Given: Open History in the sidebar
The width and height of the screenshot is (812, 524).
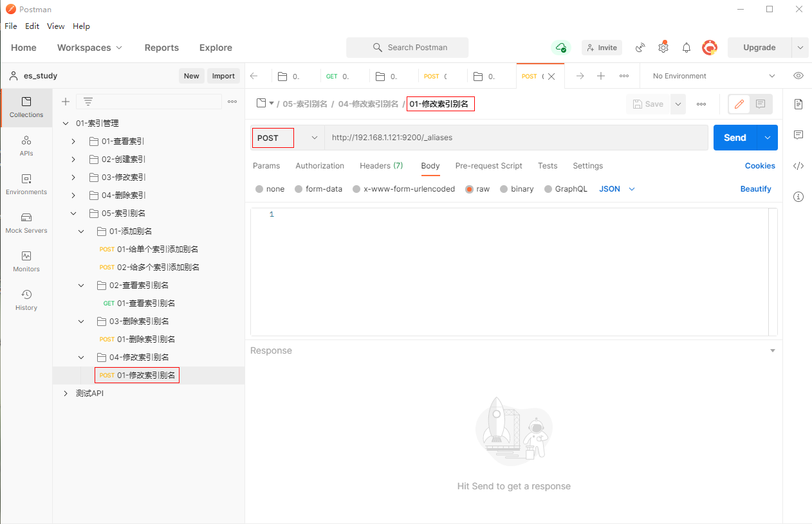Looking at the screenshot, I should 26,300.
